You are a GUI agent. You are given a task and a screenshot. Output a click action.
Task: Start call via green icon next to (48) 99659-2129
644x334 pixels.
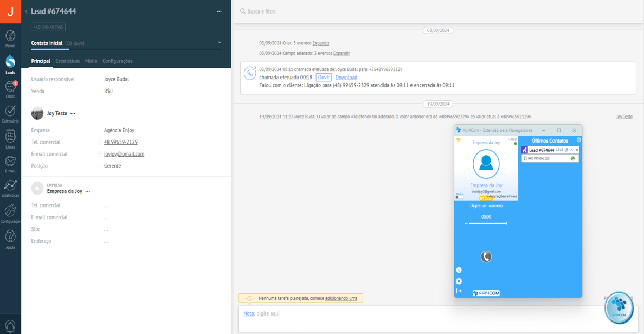coord(572,158)
